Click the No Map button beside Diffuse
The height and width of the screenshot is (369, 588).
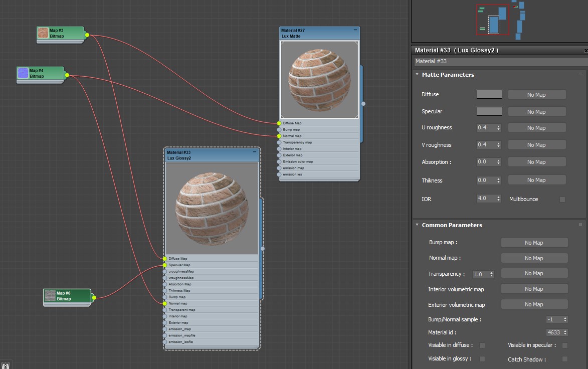point(536,95)
